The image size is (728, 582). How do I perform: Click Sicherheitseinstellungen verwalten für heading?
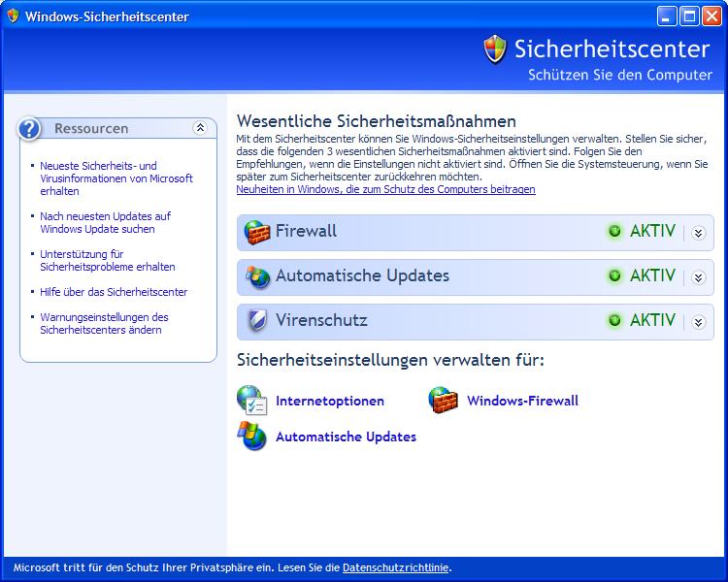click(390, 360)
